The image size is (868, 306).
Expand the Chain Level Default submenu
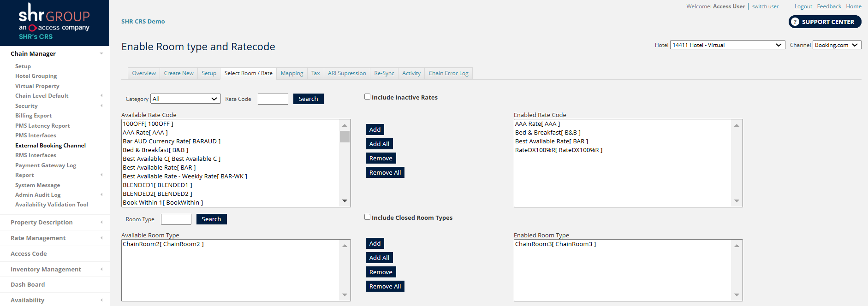(x=101, y=96)
